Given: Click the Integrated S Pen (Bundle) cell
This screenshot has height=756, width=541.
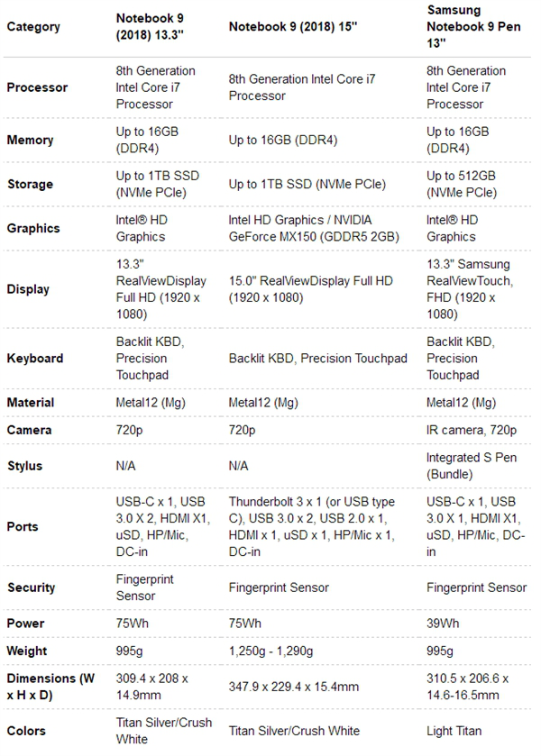Looking at the screenshot, I should click(472, 466).
